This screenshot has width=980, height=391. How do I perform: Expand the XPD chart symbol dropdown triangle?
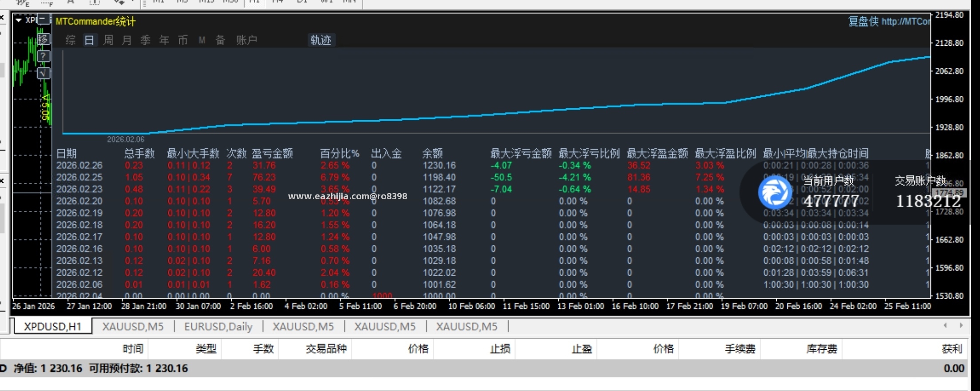(19, 20)
